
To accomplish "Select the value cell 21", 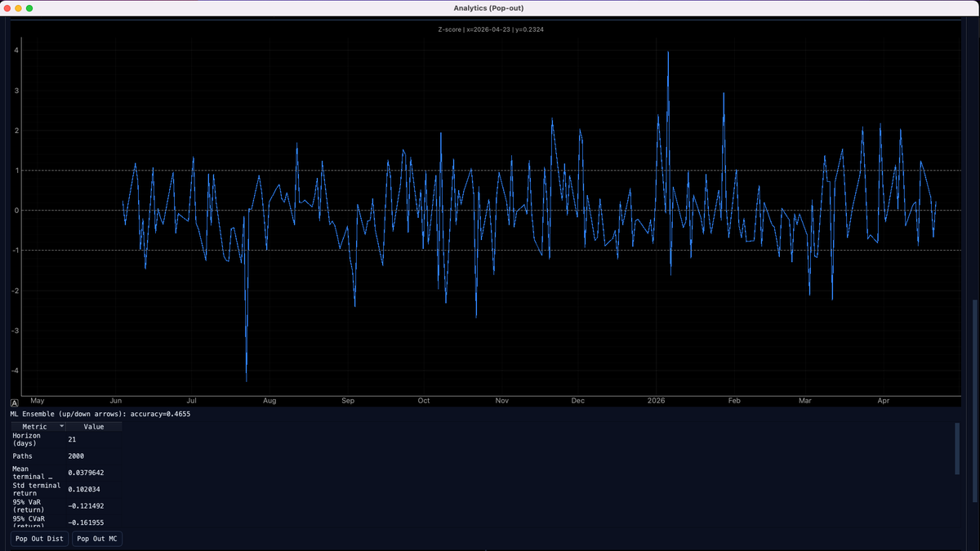I will (x=94, y=439).
